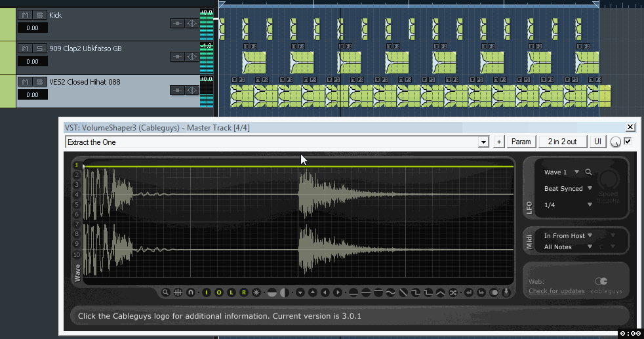
Task: Open the Check for updates link
Action: tap(557, 291)
